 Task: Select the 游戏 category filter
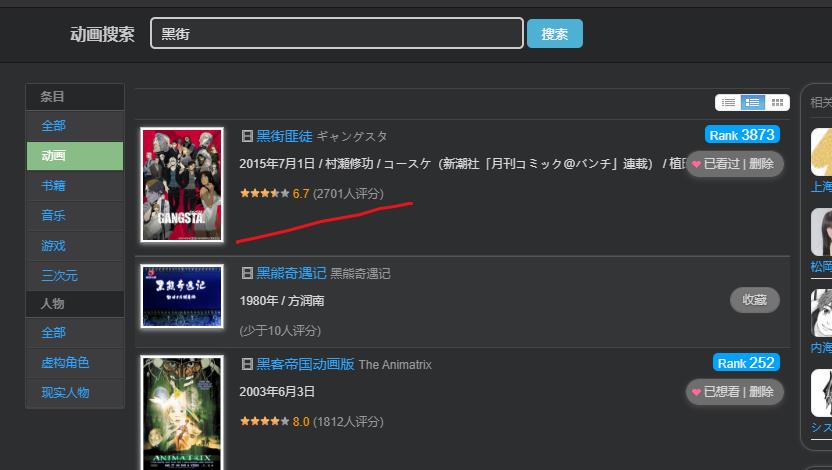[75, 246]
